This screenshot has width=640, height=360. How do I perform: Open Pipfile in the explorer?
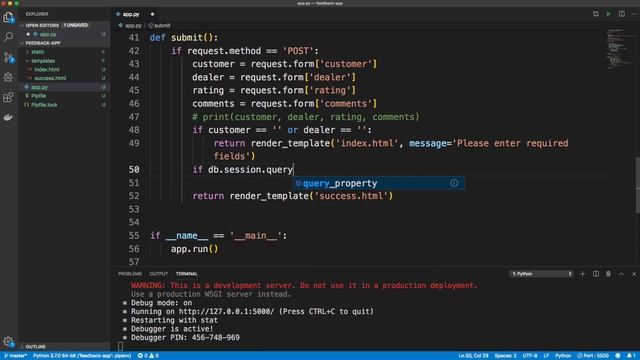(38, 96)
